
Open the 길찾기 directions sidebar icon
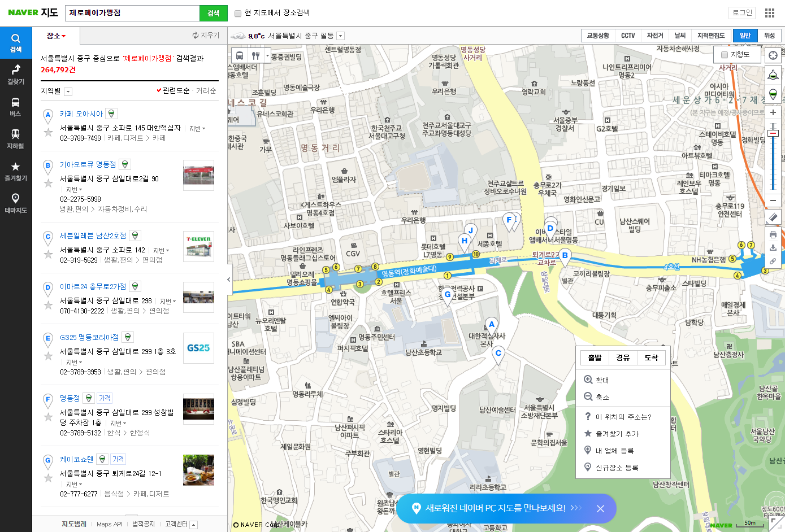(x=16, y=75)
